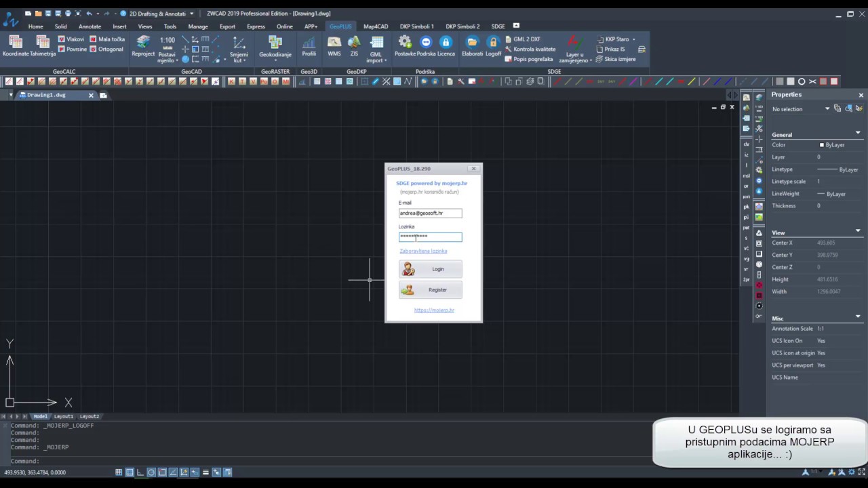Select the Povrsine tool
Viewport: 868px width, 488px height.
[x=72, y=49]
